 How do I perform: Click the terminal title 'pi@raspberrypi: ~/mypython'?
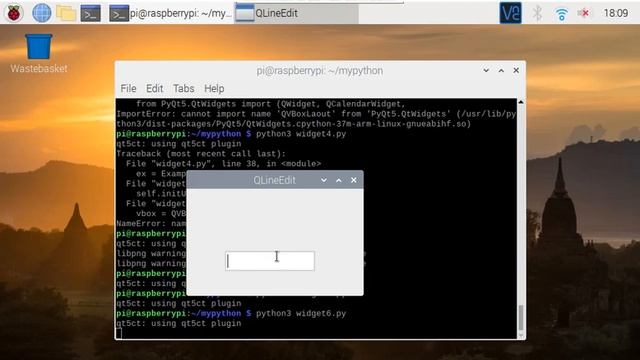(x=320, y=71)
